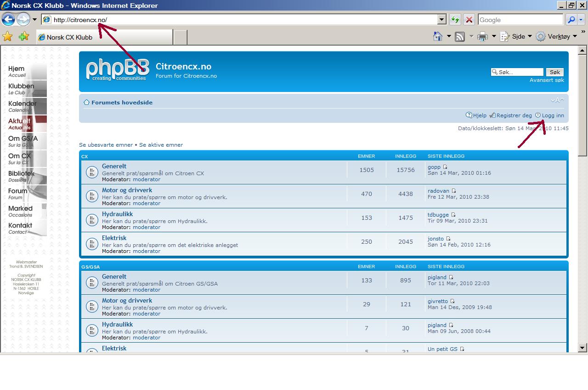Open the Favorites Center star icon
The width and height of the screenshot is (588, 390).
pyautogui.click(x=8, y=36)
